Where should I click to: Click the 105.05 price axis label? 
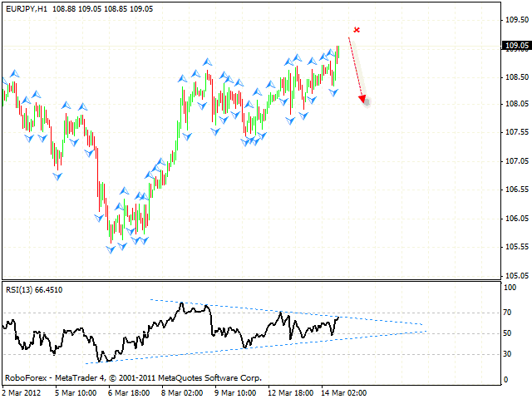click(516, 275)
